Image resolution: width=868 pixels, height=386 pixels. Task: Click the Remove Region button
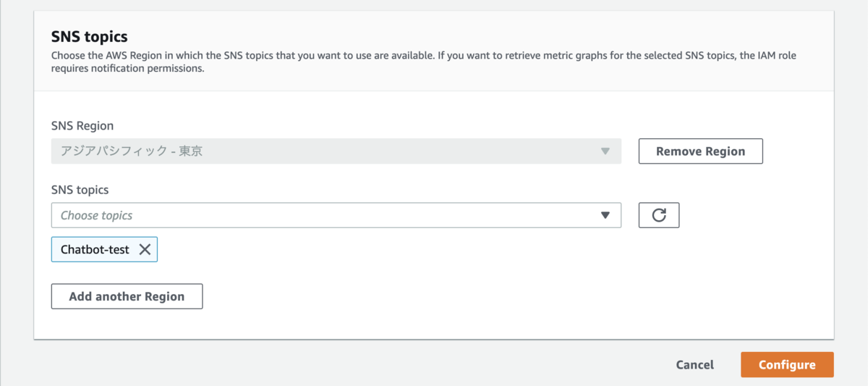[700, 151]
